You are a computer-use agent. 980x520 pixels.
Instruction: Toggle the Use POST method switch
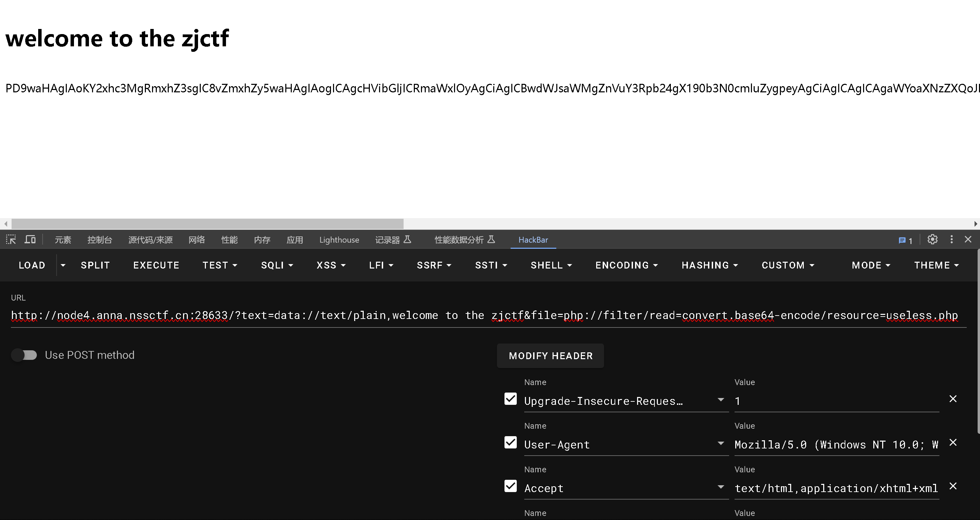pyautogui.click(x=24, y=355)
